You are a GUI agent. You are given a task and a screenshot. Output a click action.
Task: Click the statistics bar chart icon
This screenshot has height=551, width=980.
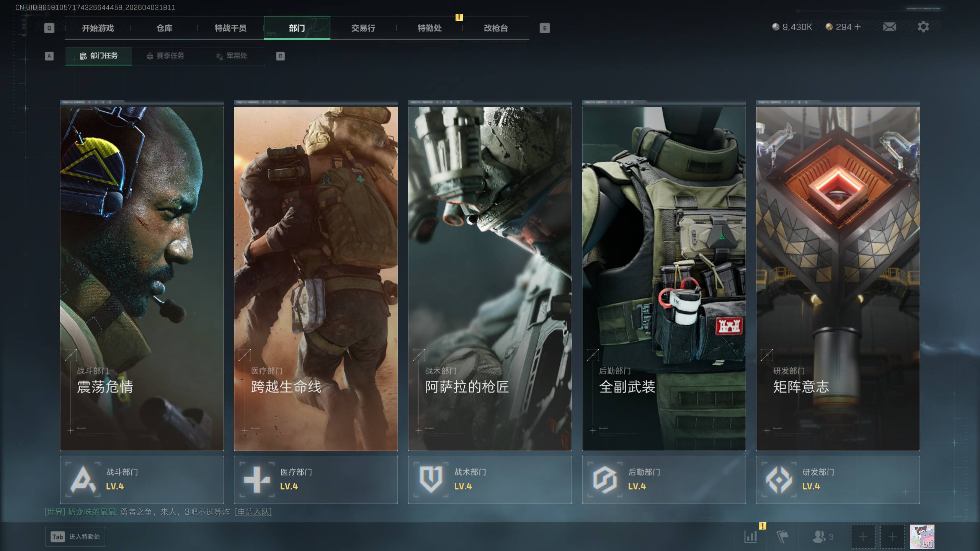(x=750, y=536)
